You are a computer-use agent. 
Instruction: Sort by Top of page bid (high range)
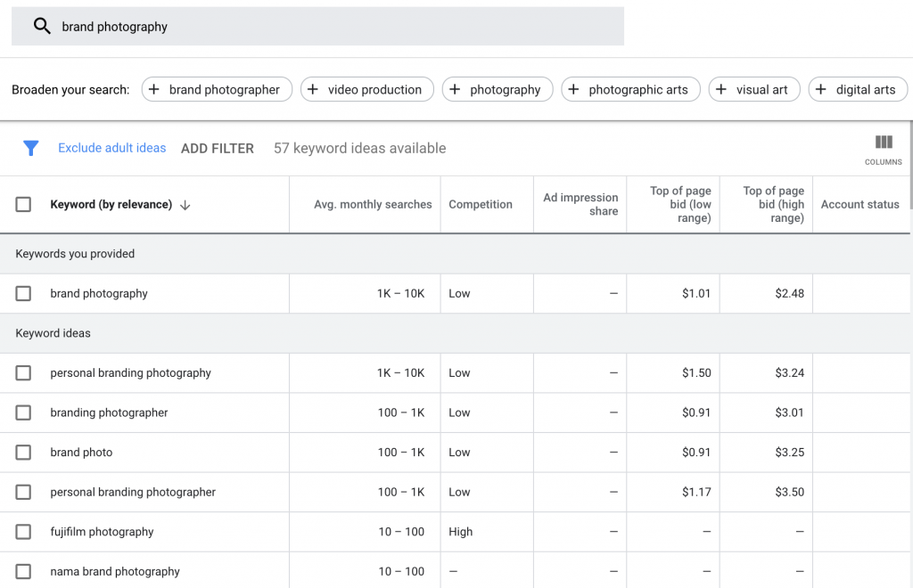[773, 205]
